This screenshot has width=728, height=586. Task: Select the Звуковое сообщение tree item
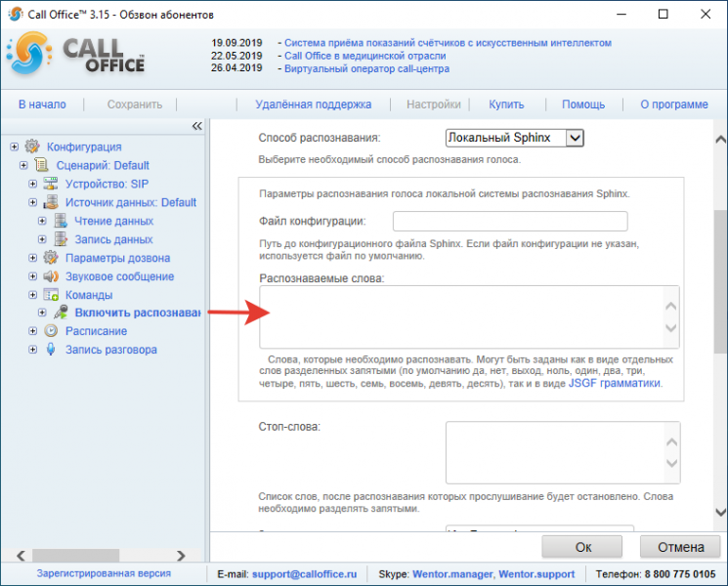click(x=120, y=276)
